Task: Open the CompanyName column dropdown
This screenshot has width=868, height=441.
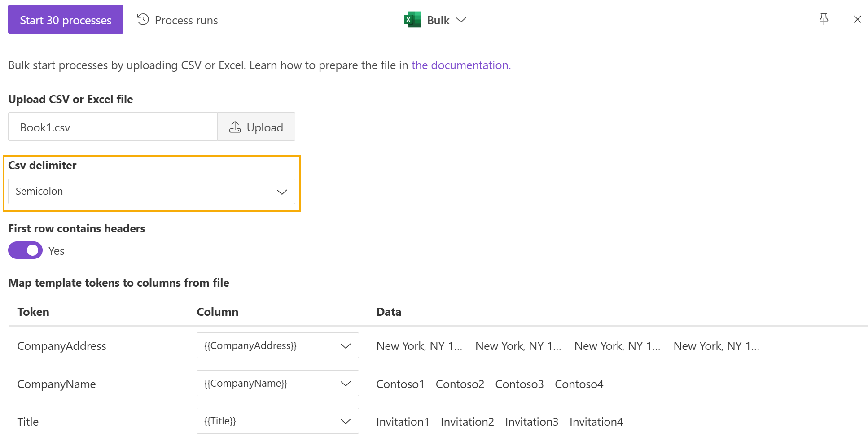Action: click(x=277, y=383)
